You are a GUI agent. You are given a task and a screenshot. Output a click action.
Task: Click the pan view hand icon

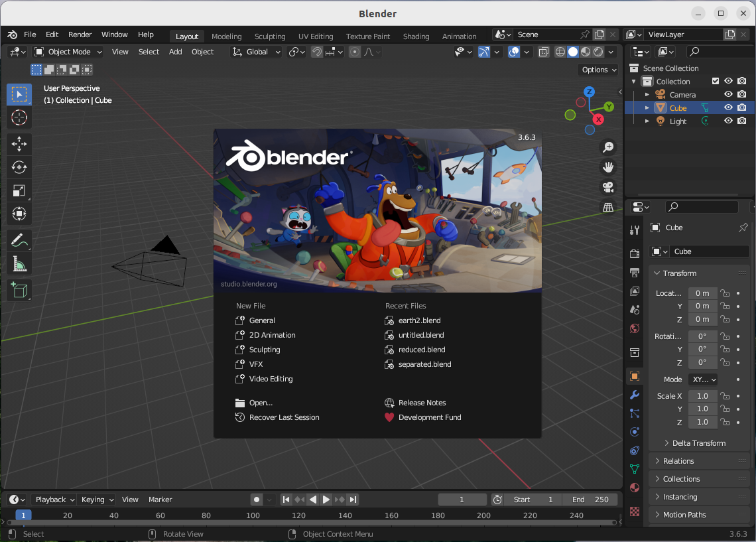point(608,167)
